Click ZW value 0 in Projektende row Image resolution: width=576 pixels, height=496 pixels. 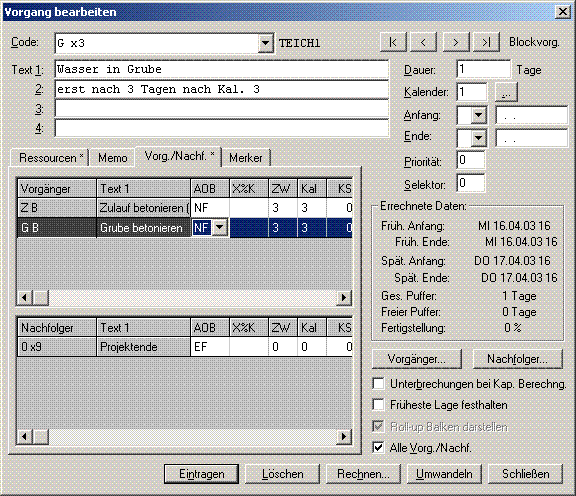coord(283,347)
